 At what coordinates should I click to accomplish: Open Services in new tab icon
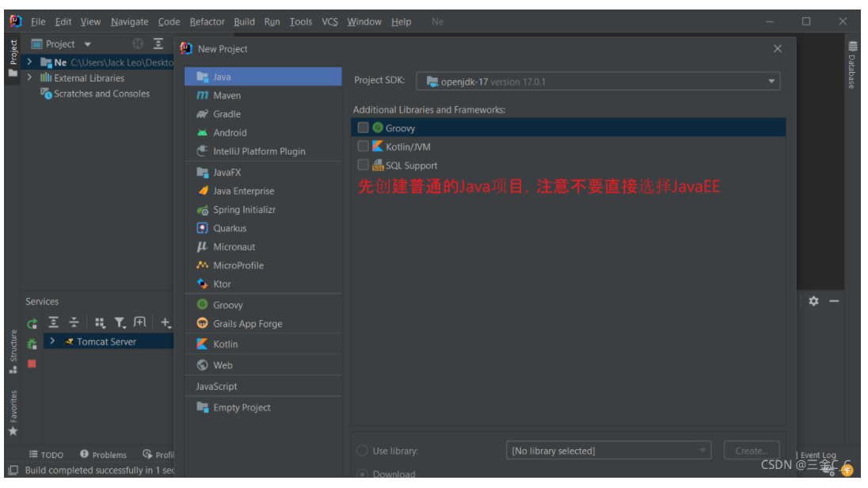point(140,322)
